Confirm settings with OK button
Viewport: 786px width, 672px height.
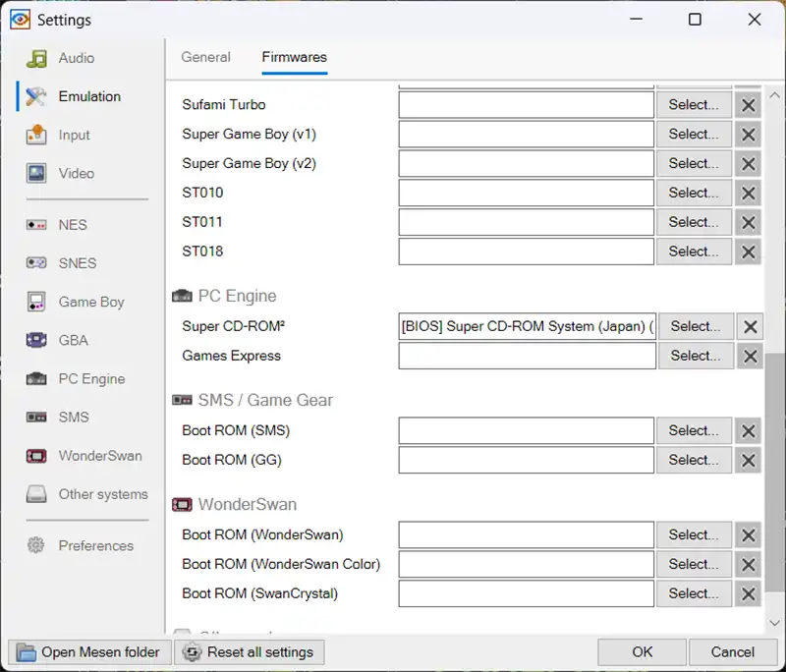642,651
